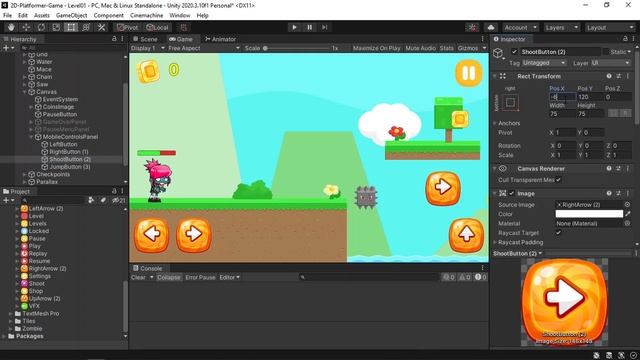Viewport: 640px width, 360px height.
Task: Select the Transform tool
Action: pos(86,27)
